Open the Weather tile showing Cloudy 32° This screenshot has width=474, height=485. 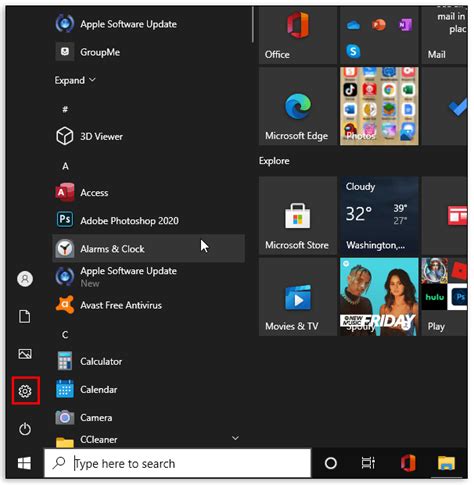[x=379, y=216]
